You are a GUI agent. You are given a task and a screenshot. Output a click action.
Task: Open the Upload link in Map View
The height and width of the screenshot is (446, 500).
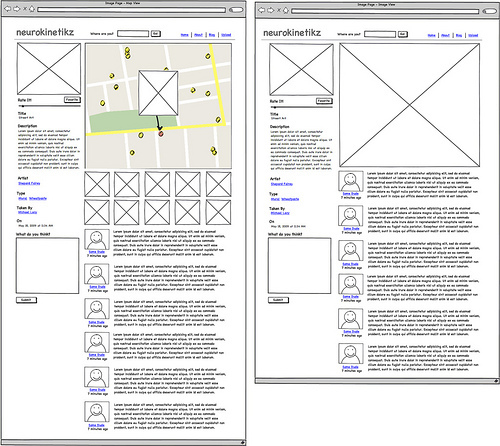(x=226, y=35)
